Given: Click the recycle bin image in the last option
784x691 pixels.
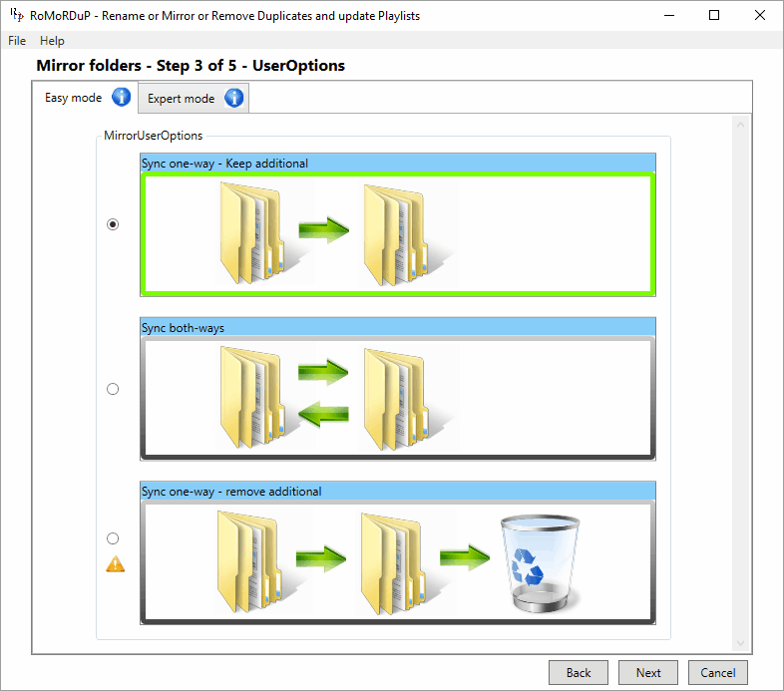Looking at the screenshot, I should tap(541, 563).
